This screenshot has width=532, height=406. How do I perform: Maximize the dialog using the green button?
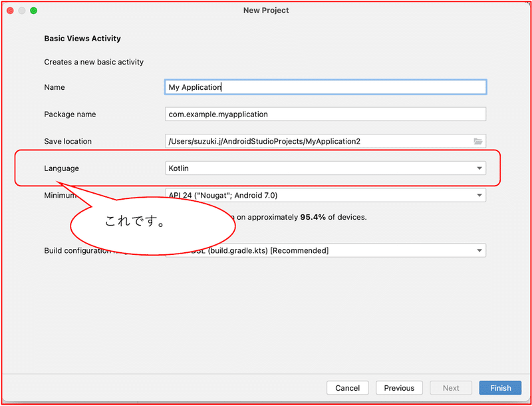[33, 11]
